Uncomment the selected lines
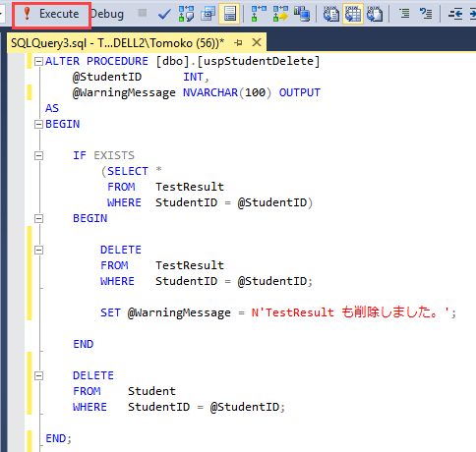The image size is (476, 452). (426, 14)
